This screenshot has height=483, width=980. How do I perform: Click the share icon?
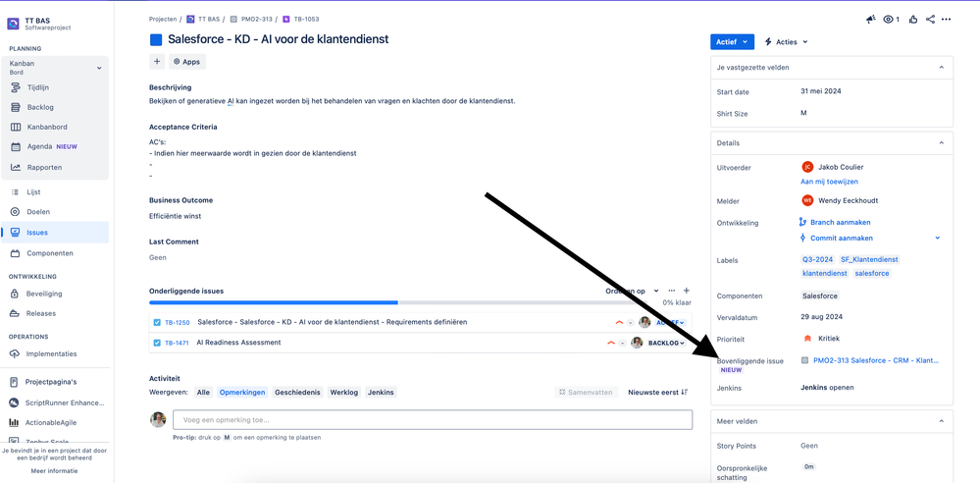click(931, 20)
